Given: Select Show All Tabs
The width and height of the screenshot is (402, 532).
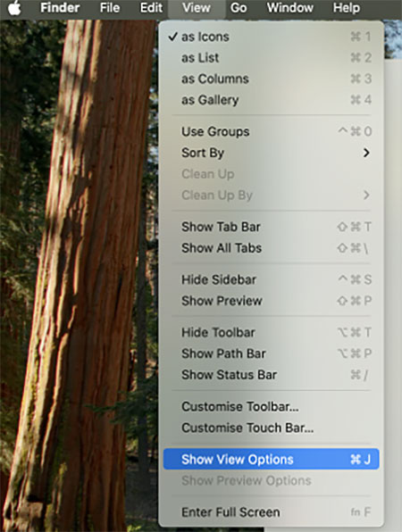Looking at the screenshot, I should (x=271, y=247).
